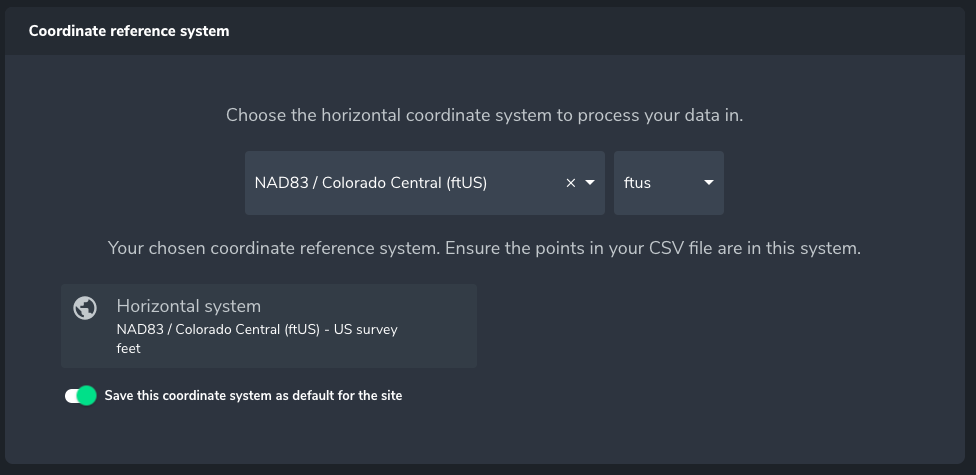
Task: Click the ftus unit value
Action: [638, 183]
